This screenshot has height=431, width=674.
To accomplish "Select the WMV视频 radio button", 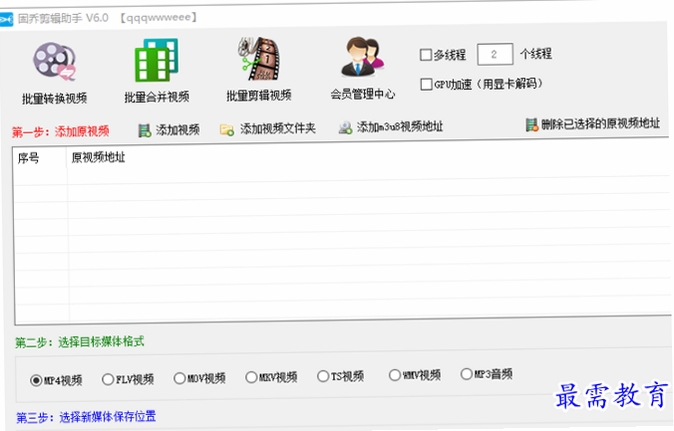I will [x=395, y=375].
